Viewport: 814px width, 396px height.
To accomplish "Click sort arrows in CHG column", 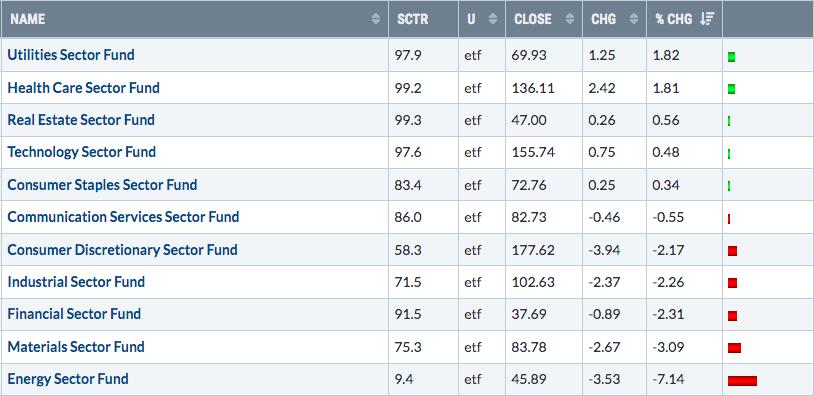I will tap(633, 19).
